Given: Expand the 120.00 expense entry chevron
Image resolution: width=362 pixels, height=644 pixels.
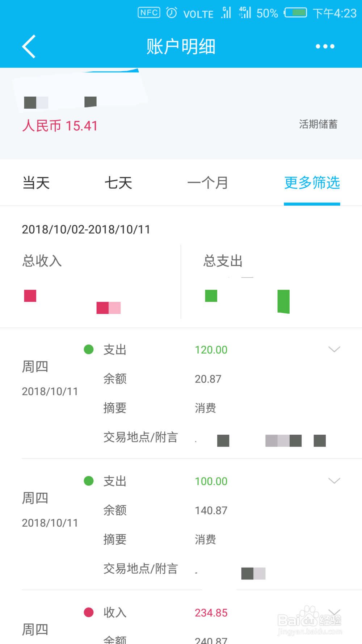Looking at the screenshot, I should pos(334,349).
